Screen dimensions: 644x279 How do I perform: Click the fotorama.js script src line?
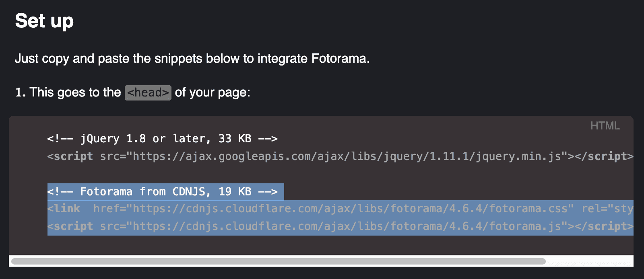(340, 226)
